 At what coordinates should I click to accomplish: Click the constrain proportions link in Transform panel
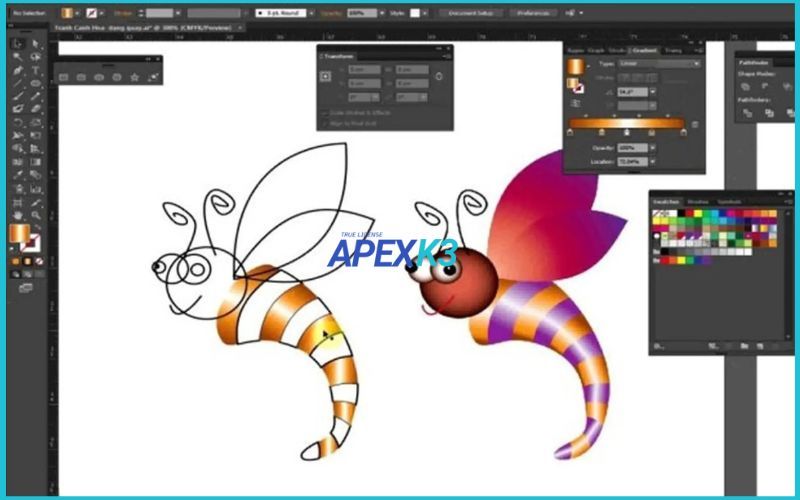(x=440, y=76)
